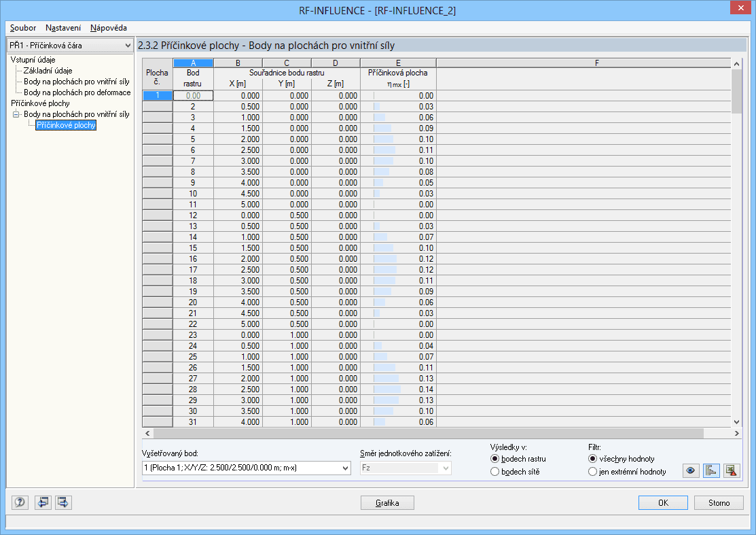Viewport: 756px width, 535px height.
Task: Open the Nápověda menu
Action: click(109, 28)
